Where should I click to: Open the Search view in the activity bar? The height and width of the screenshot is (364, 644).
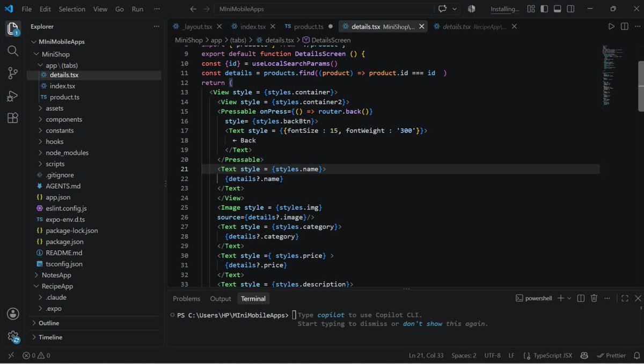click(13, 51)
